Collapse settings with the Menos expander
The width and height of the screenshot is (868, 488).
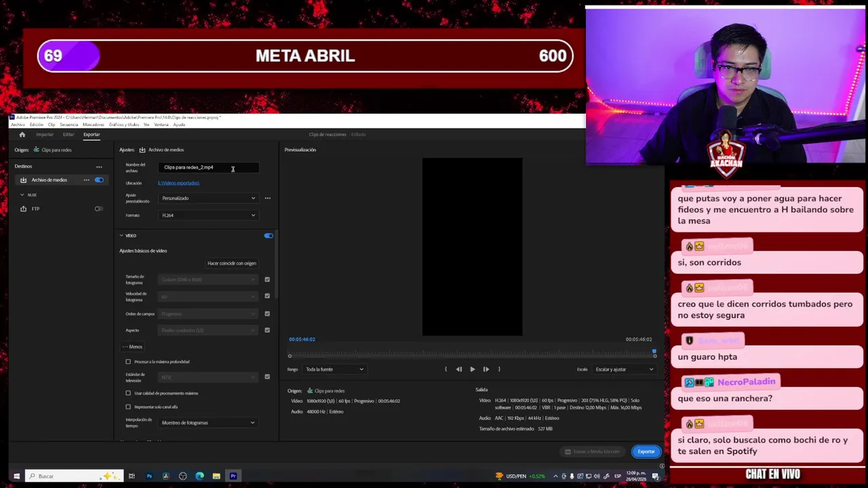(132, 347)
